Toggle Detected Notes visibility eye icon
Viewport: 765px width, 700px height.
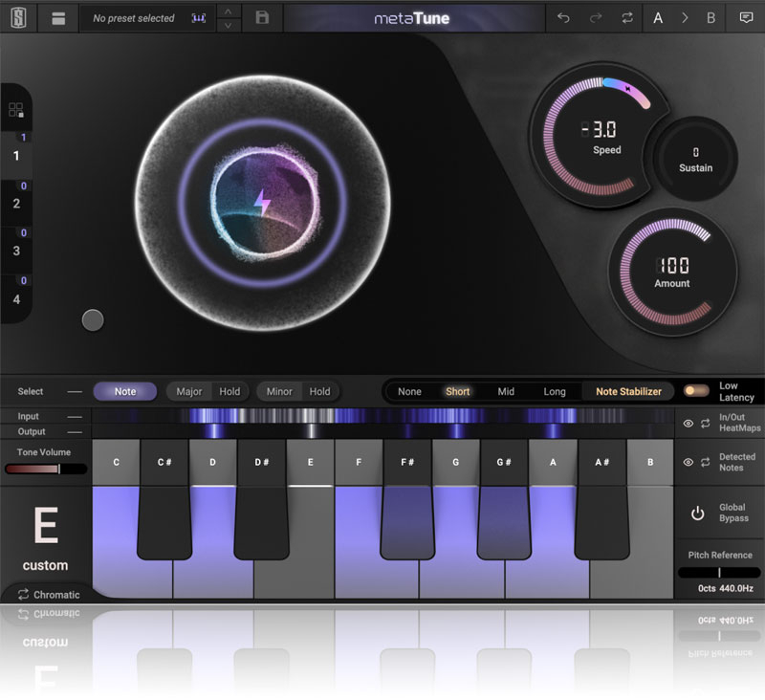(x=688, y=462)
